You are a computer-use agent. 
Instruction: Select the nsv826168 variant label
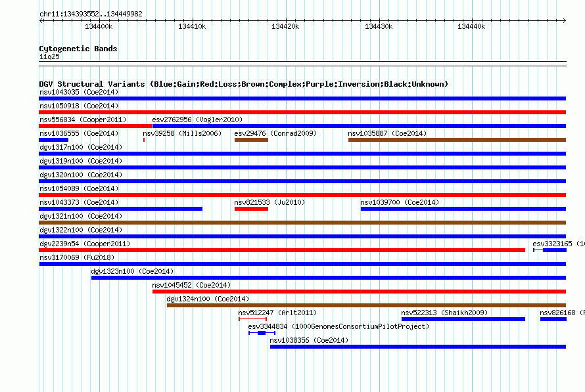562,313
